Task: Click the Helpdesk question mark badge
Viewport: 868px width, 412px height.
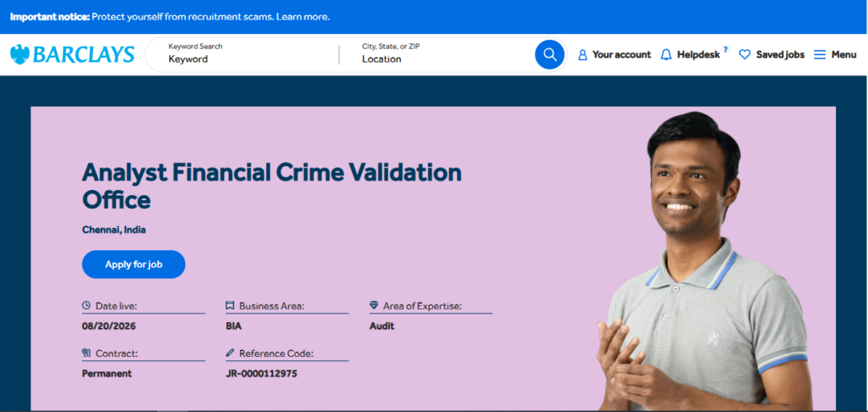Action: pyautogui.click(x=726, y=49)
